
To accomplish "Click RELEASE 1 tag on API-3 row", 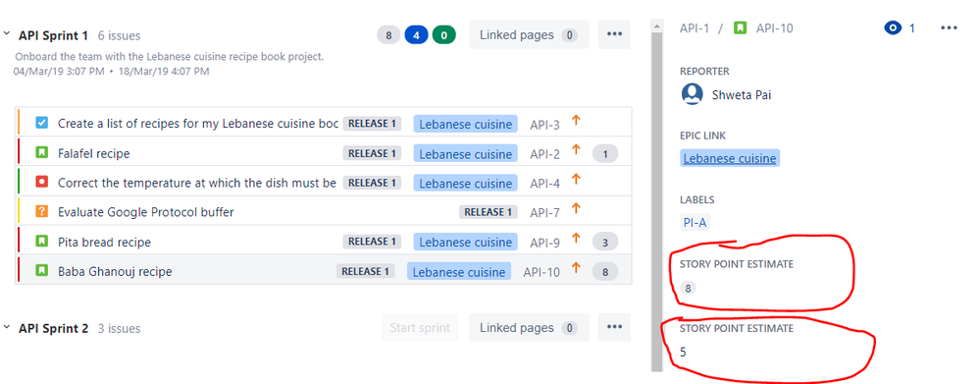I will click(x=372, y=123).
